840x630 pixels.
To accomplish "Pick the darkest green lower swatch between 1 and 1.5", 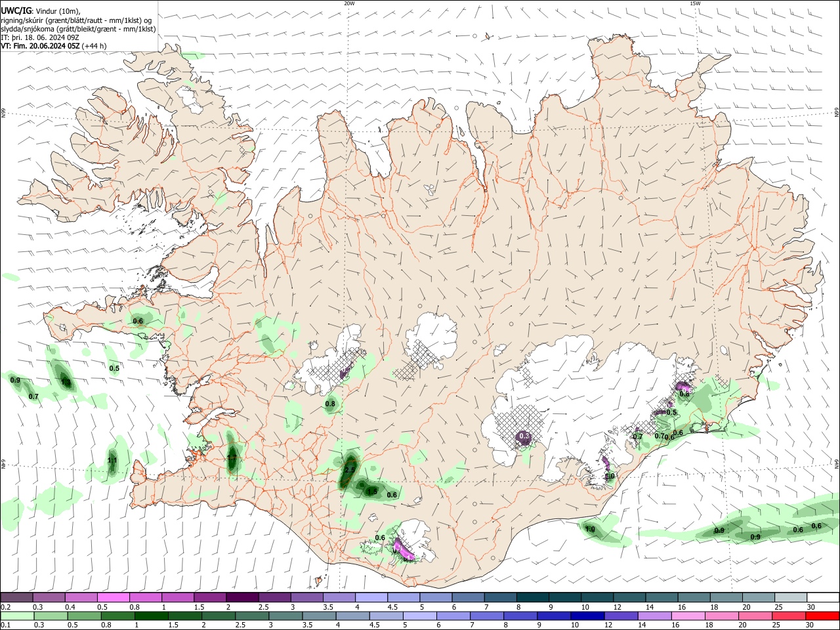I will pos(151,616).
